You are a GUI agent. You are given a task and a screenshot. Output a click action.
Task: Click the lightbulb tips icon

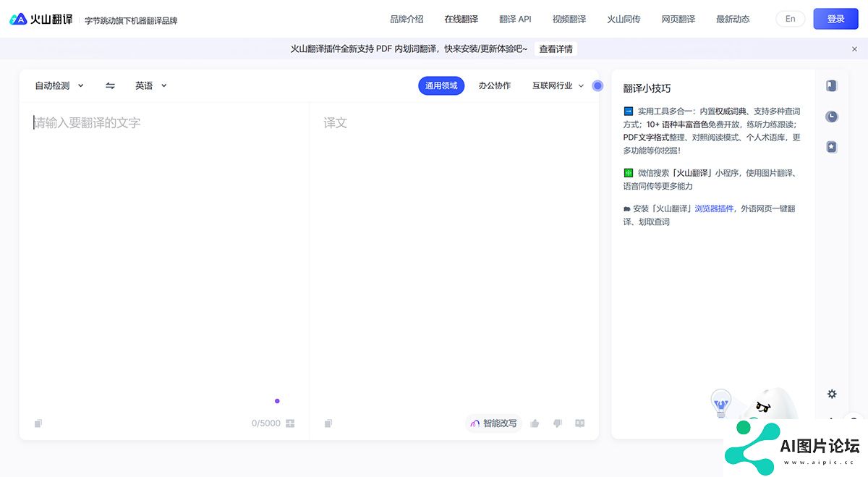(x=720, y=402)
